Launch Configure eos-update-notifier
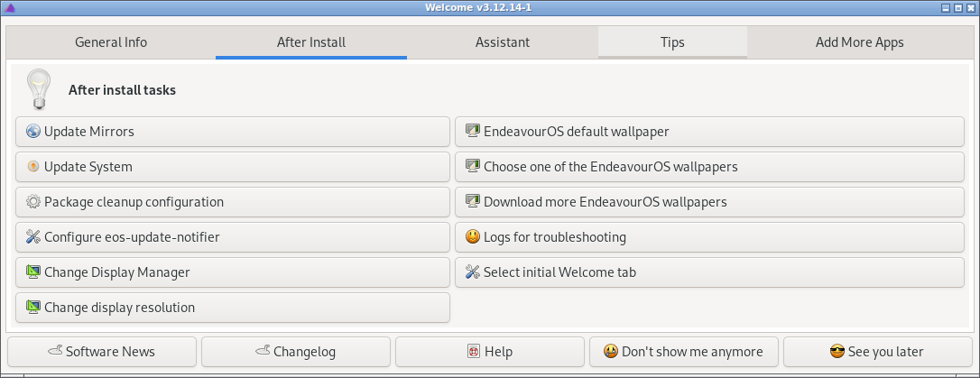Viewport: 980px width, 378px height. [233, 236]
